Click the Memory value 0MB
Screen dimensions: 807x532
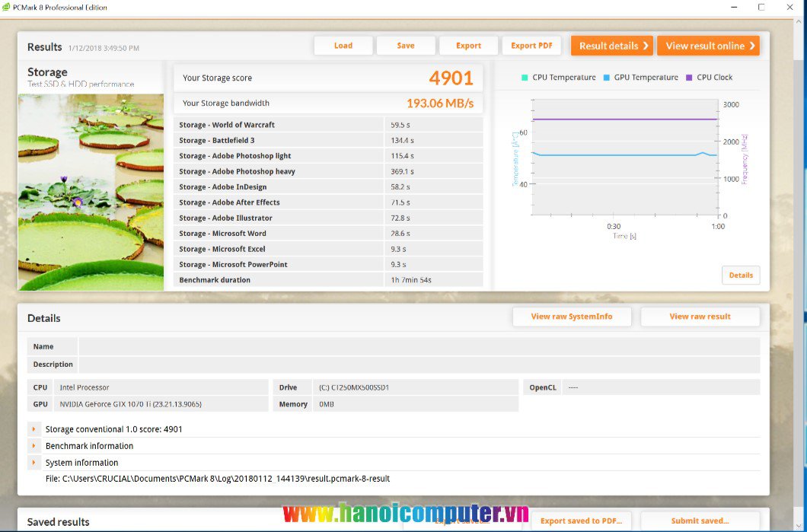click(x=327, y=404)
